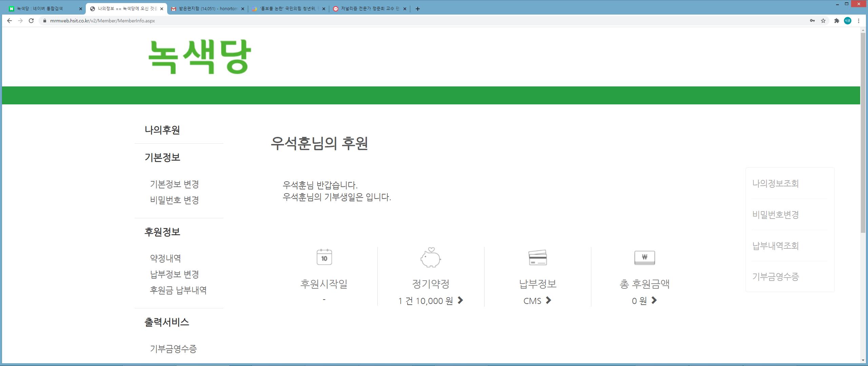Click the green 녹색당 logo
Image resolution: width=868 pixels, height=366 pixels.
click(199, 57)
